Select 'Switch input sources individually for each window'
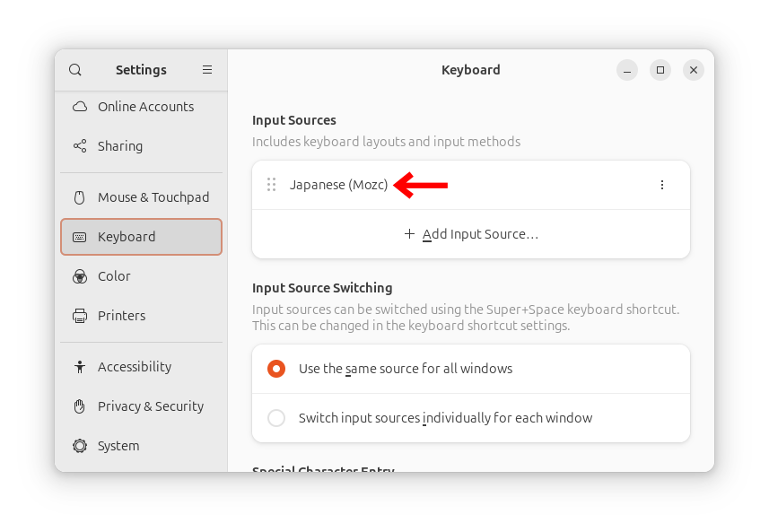This screenshot has height=532, width=769. click(276, 418)
